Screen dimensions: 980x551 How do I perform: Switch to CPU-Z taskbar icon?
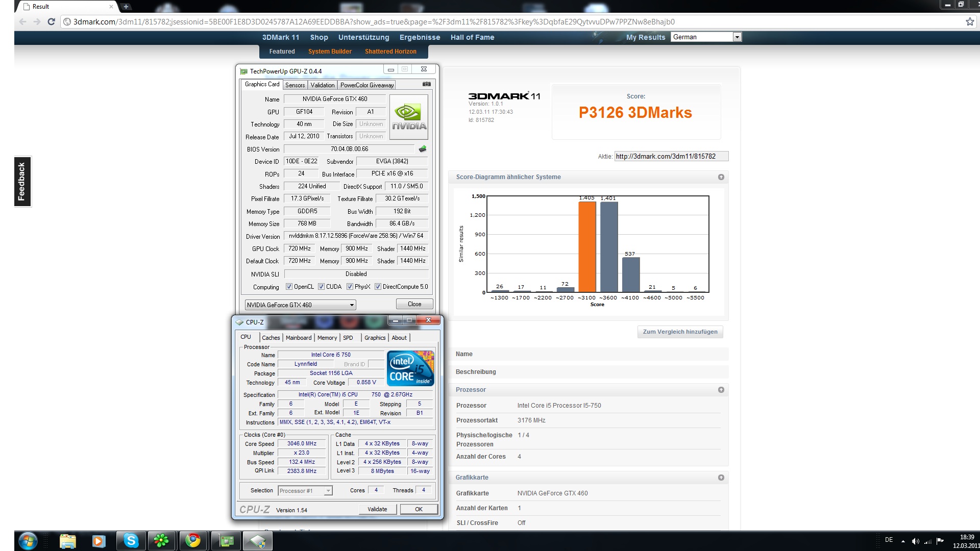point(257,541)
